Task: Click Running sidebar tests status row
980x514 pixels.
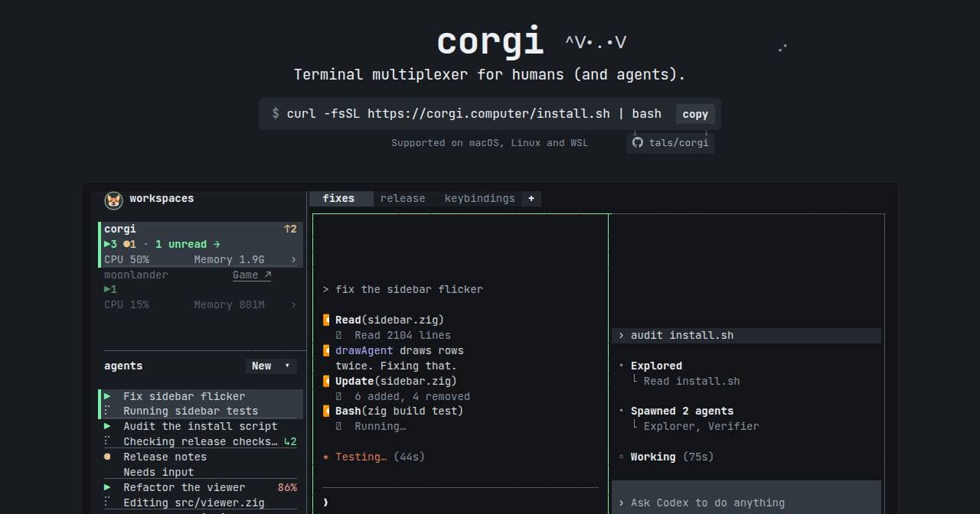Action: tap(191, 411)
